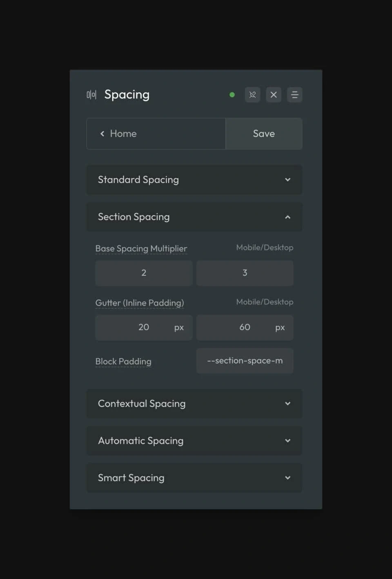The image size is (392, 579).
Task: Click the Gutter (Inline Padding) label
Action: (140, 303)
